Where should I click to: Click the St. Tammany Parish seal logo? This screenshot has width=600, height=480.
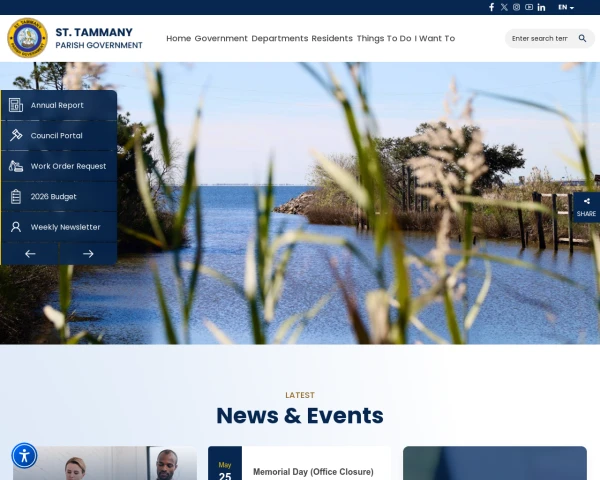(x=28, y=38)
